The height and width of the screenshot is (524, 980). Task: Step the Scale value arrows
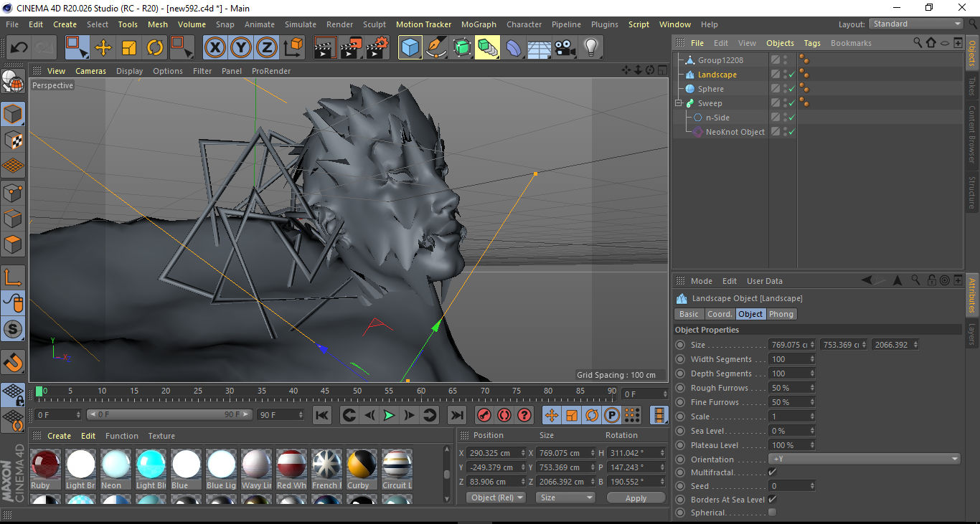pos(812,416)
